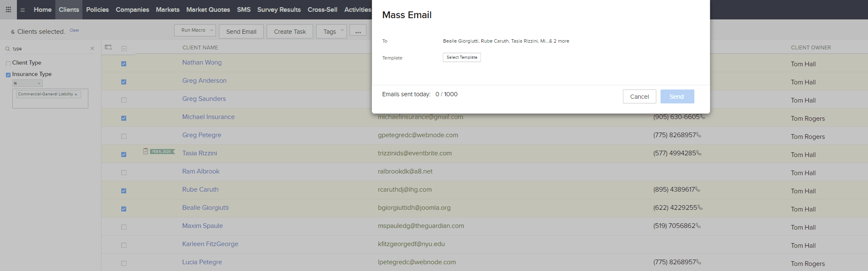Open the Select Template dropdown

[461, 57]
